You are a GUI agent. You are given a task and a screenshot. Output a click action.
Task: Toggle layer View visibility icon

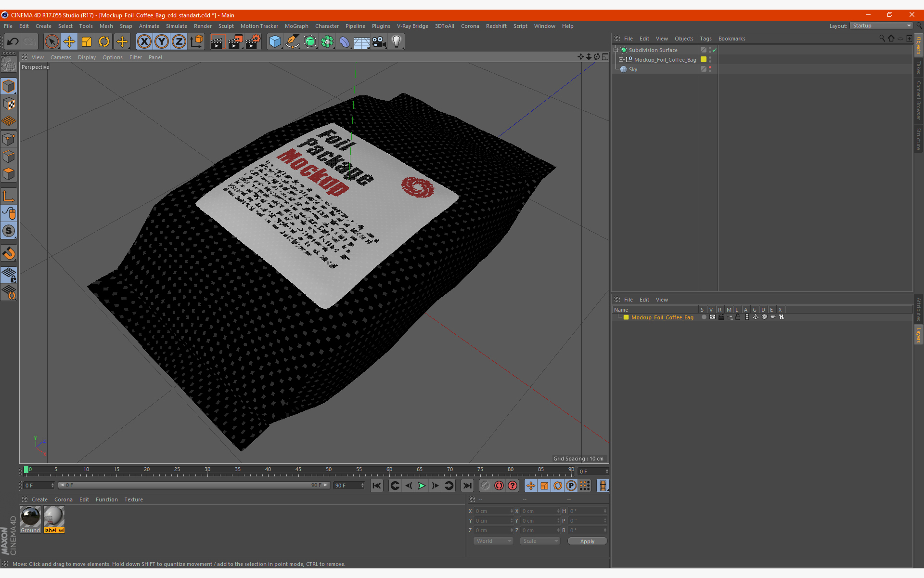tap(712, 317)
